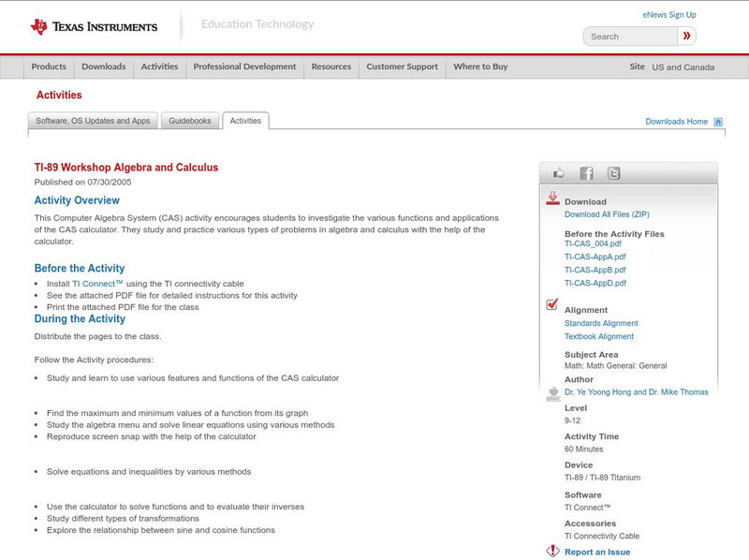Go to Downloads Home link
Viewport: 749px width, 560px height.
(x=676, y=122)
